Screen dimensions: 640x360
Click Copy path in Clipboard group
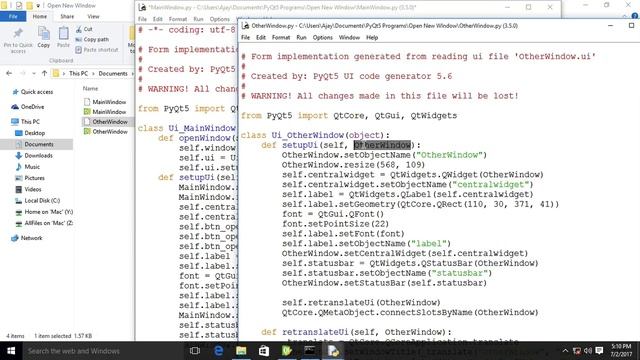(92, 40)
